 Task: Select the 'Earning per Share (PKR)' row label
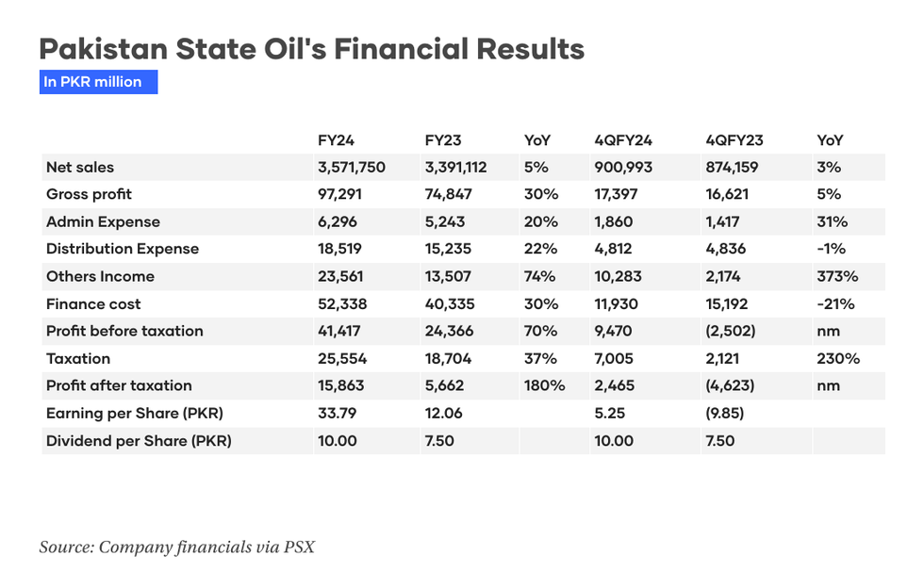(x=135, y=413)
